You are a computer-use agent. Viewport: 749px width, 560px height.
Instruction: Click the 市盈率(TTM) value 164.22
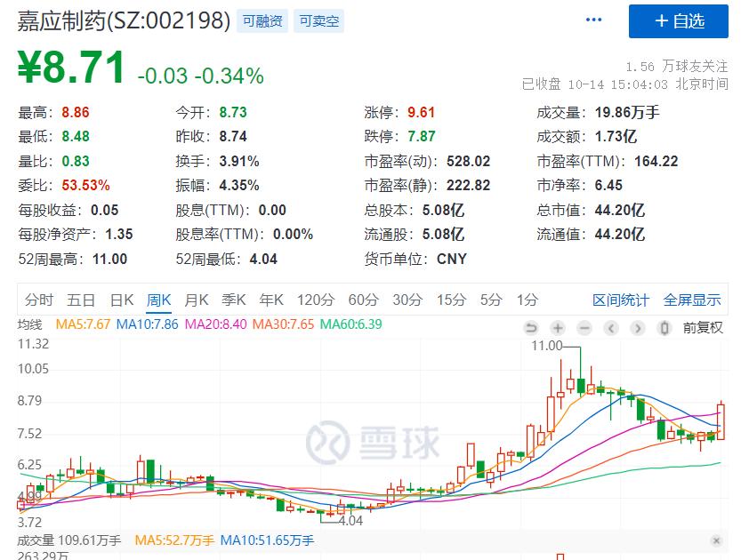click(x=656, y=162)
